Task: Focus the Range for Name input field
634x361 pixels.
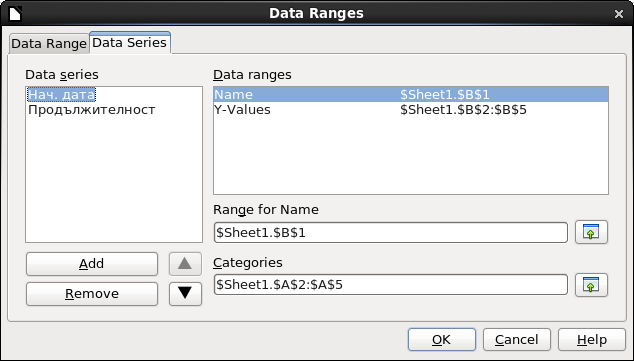Action: (x=391, y=232)
